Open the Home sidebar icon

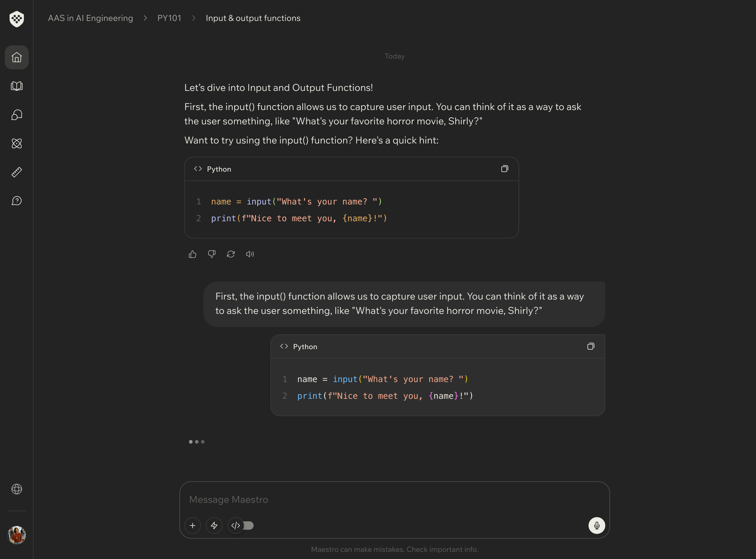(x=16, y=57)
